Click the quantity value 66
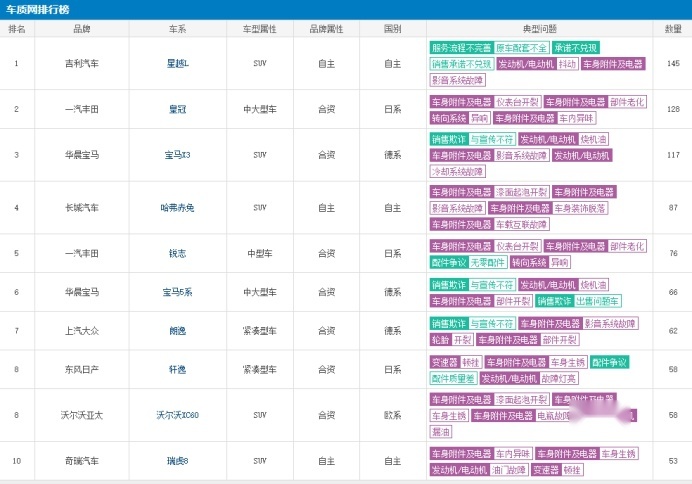 point(673,292)
